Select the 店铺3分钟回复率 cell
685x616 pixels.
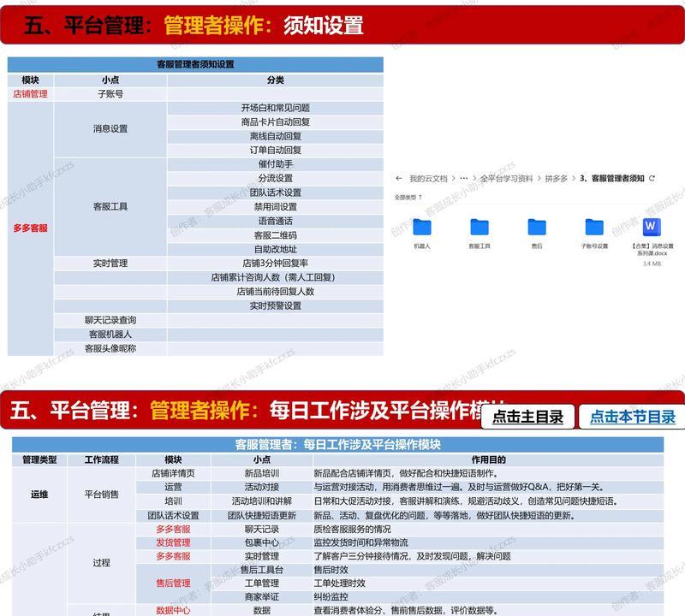point(275,264)
